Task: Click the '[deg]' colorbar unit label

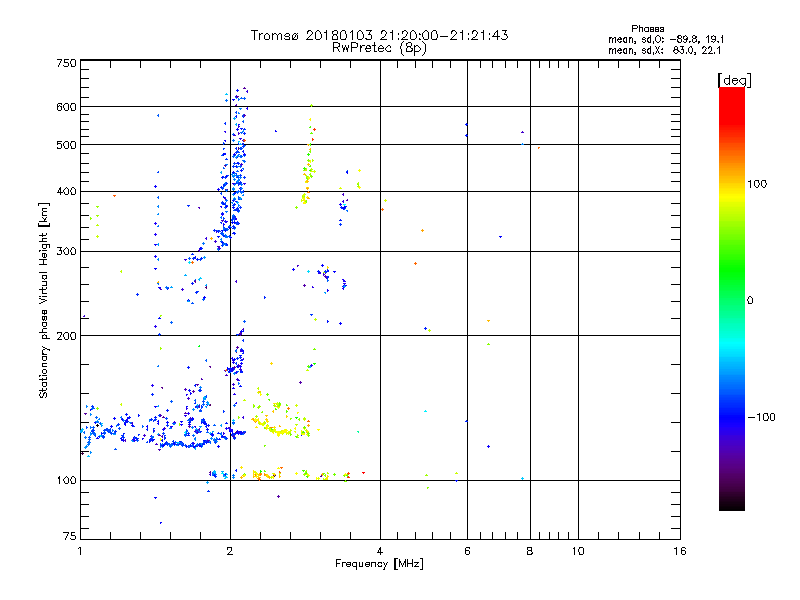Action: (734, 80)
